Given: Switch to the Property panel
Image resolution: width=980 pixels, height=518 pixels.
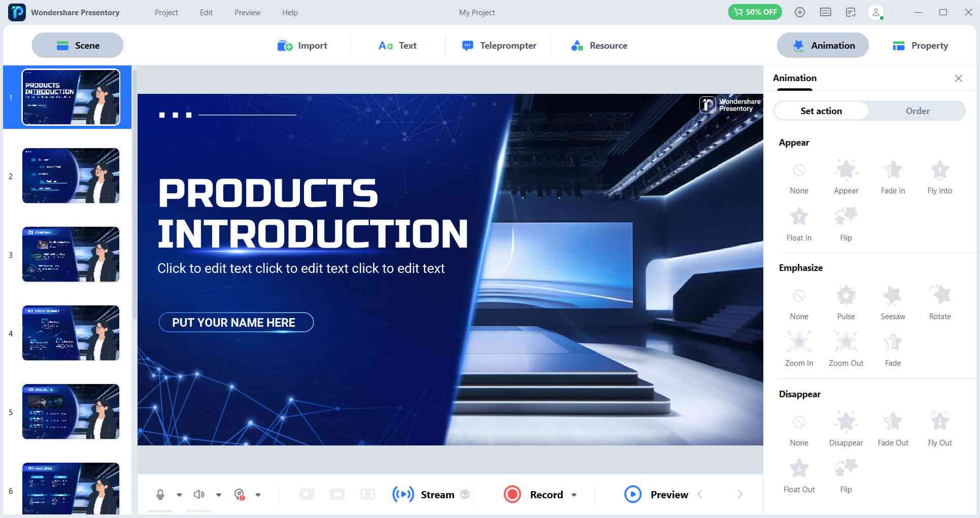Looking at the screenshot, I should (x=920, y=45).
